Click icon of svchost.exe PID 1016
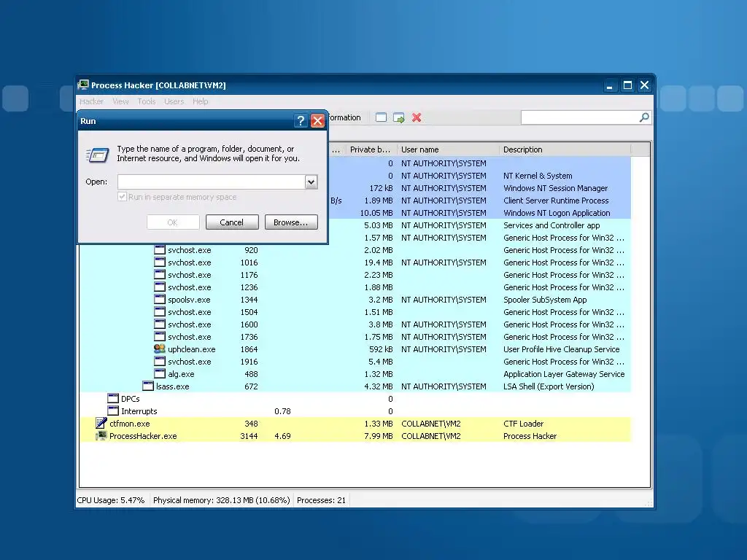The image size is (747, 560). (x=160, y=262)
